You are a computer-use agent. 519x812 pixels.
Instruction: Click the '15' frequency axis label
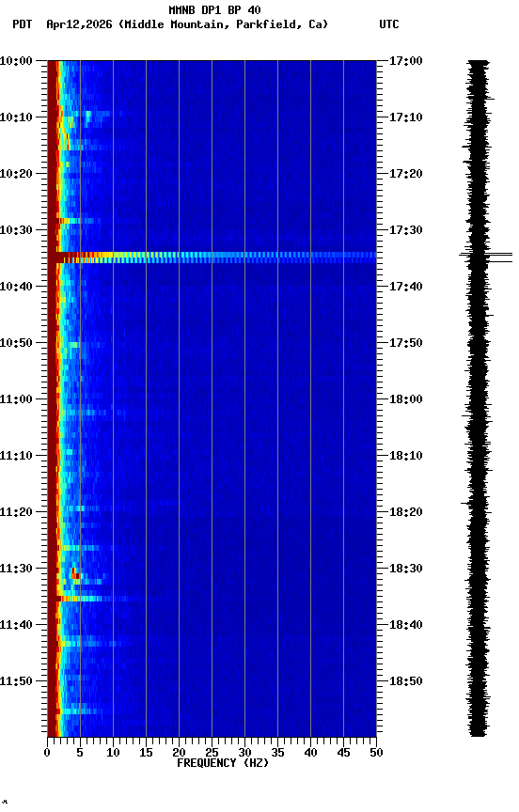146,753
